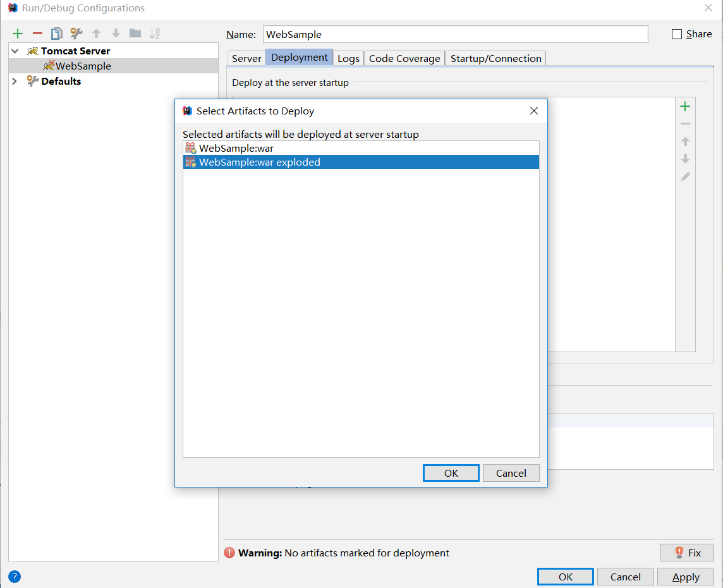
Task: Switch to the Deployment tab
Action: point(300,57)
